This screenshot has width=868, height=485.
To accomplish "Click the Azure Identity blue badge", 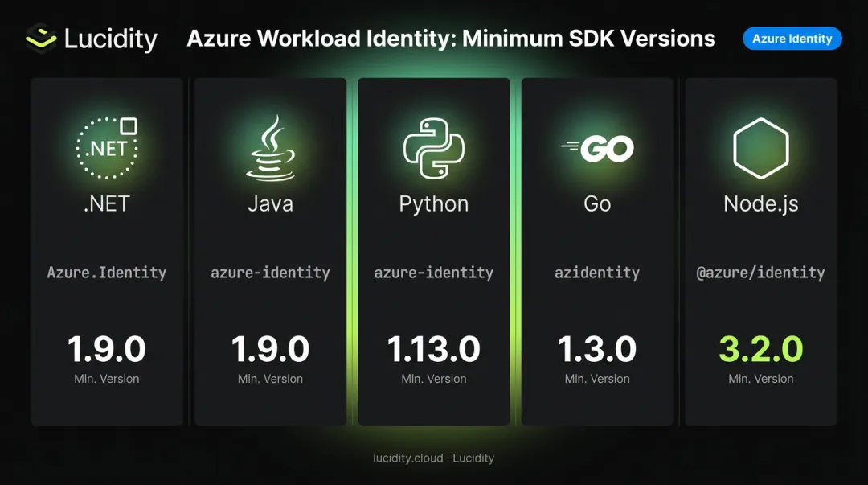I will coord(792,39).
